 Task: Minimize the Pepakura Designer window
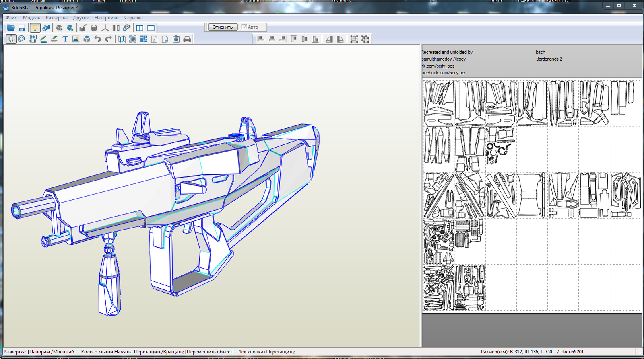click(608, 6)
